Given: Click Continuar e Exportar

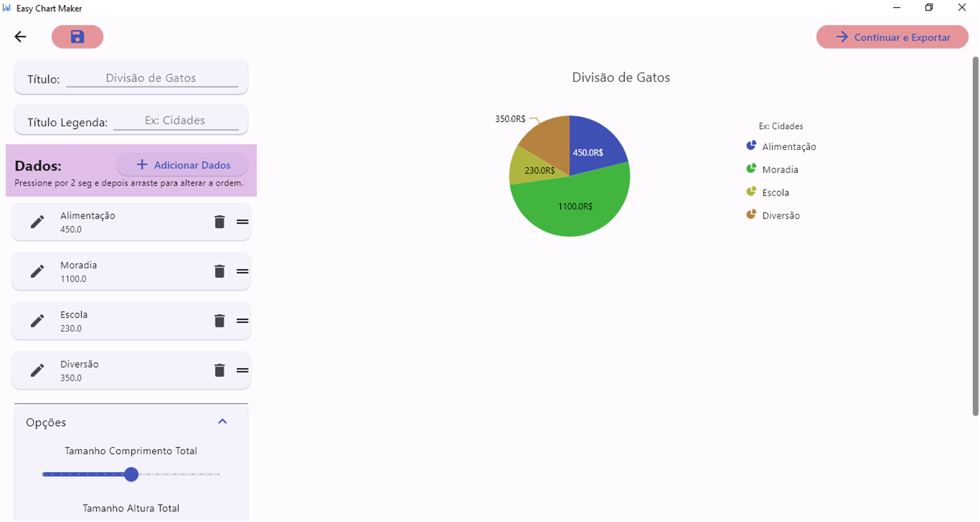Looking at the screenshot, I should point(891,36).
